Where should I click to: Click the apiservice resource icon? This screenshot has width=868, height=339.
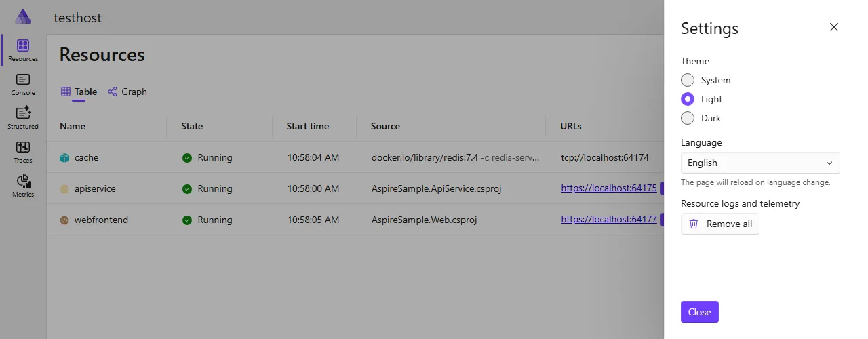(x=64, y=188)
